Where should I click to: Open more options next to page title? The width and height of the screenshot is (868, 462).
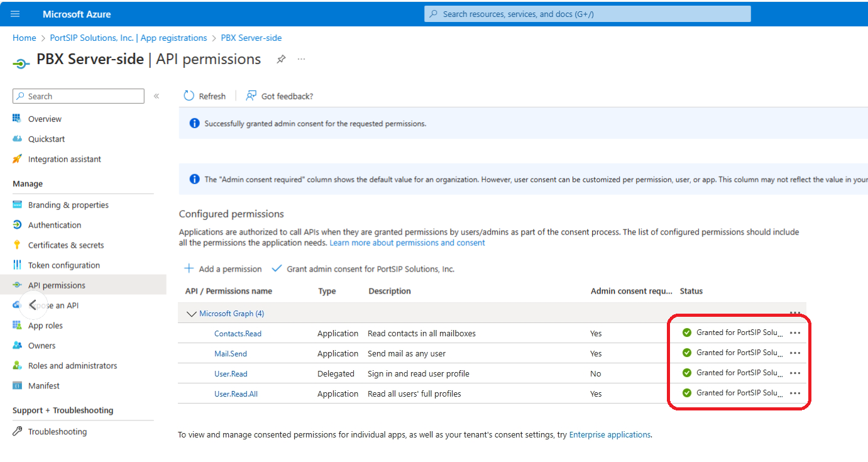pos(302,59)
